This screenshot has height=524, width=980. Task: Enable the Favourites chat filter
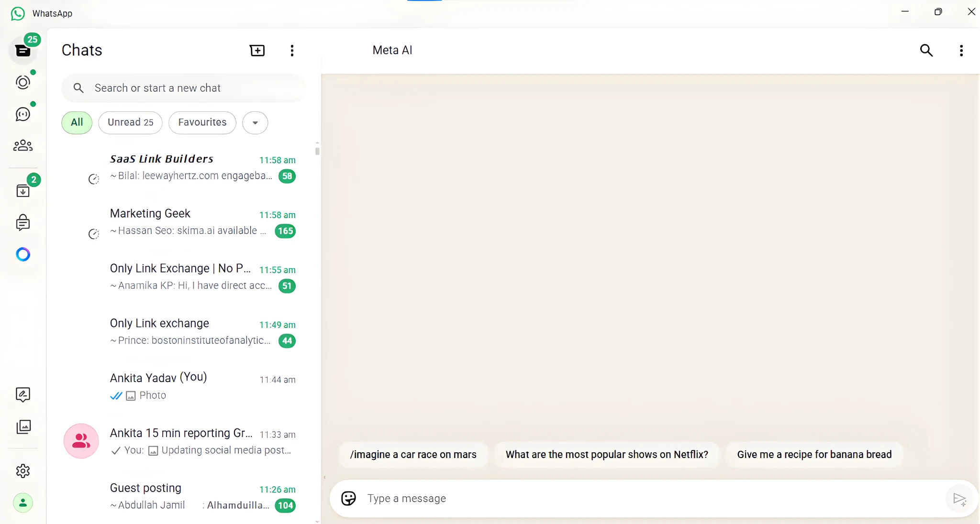coord(201,122)
